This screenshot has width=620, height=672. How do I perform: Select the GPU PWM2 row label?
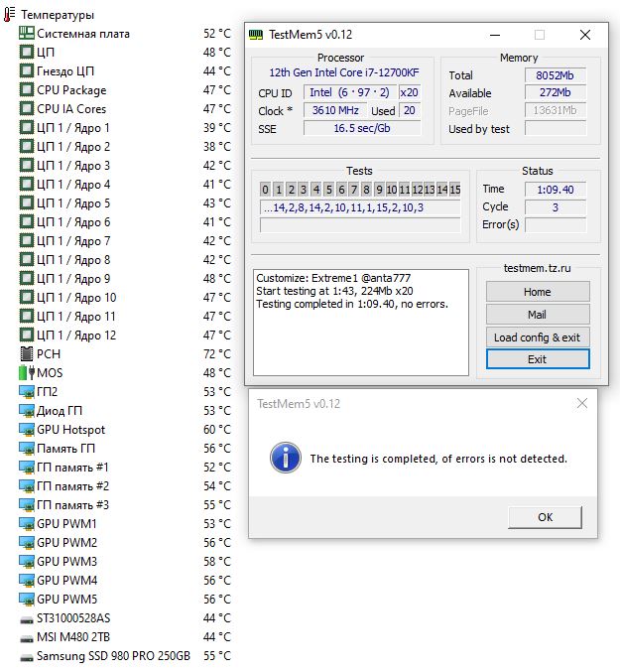click(x=66, y=543)
